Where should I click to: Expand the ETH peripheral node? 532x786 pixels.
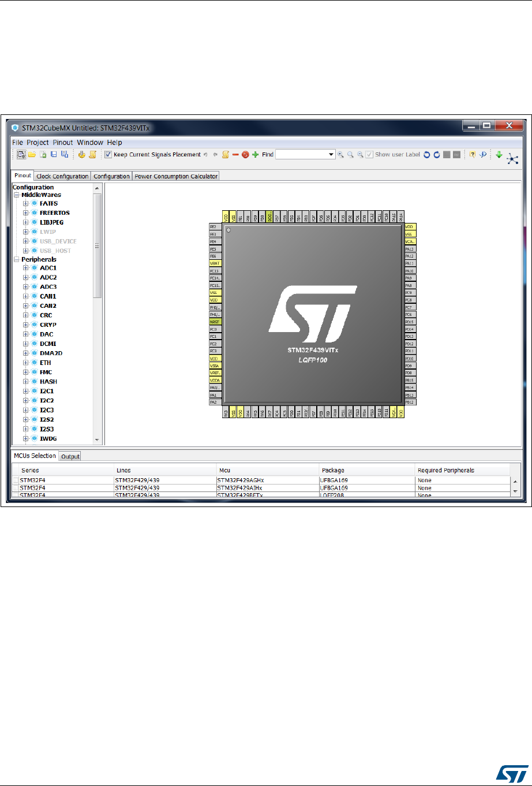coord(25,363)
